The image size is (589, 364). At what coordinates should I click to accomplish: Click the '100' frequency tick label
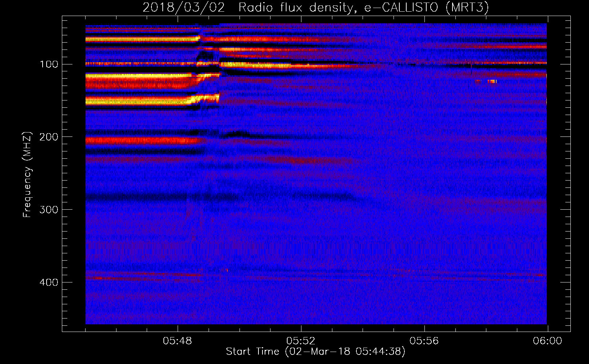[49, 64]
